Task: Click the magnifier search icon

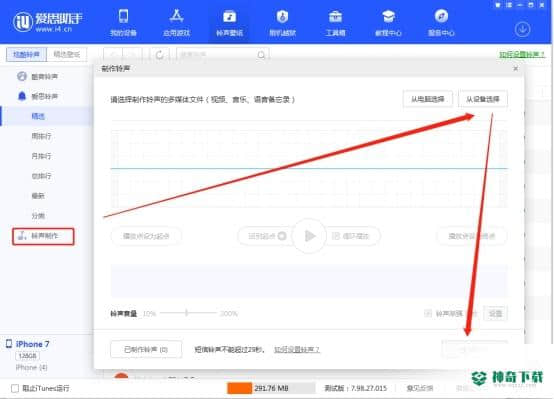Action: [261, 55]
